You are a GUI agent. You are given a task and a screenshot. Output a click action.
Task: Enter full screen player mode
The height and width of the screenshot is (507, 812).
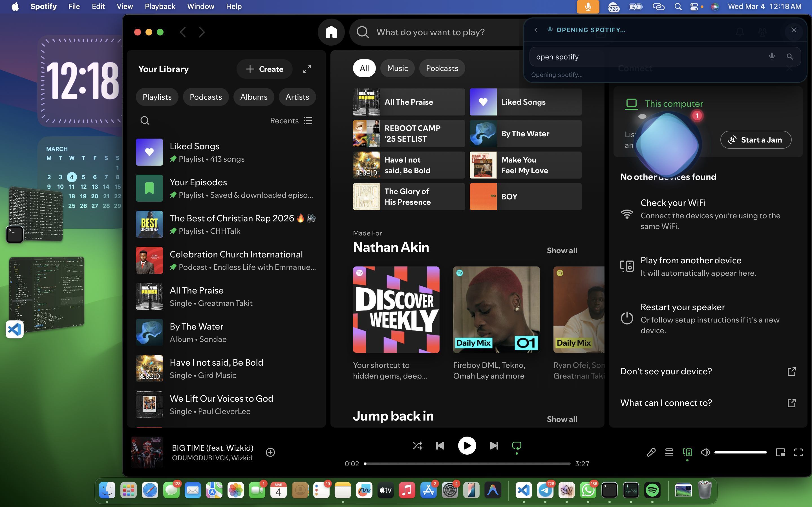pyautogui.click(x=798, y=452)
